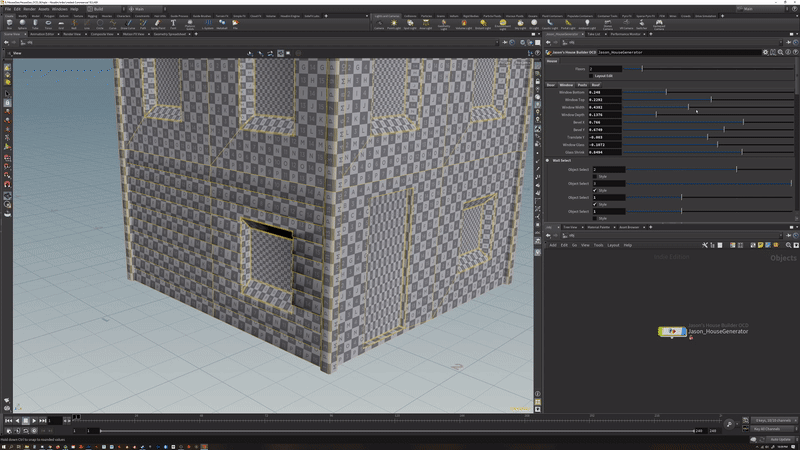Select the L-System shelf tool
Image resolution: width=800 pixels, height=450 pixels.
point(208,23)
